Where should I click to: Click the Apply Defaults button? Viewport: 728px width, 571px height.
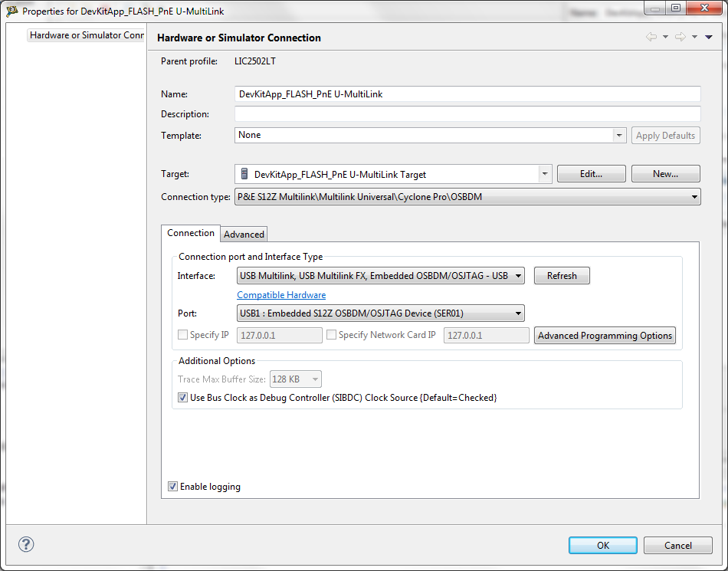665,136
